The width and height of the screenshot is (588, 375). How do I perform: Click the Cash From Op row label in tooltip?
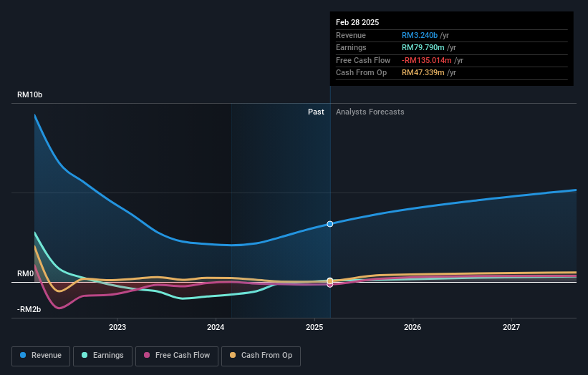(361, 73)
